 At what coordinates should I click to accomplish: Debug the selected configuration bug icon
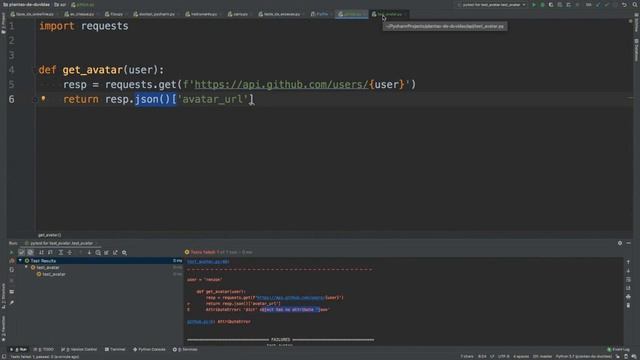[x=542, y=4]
